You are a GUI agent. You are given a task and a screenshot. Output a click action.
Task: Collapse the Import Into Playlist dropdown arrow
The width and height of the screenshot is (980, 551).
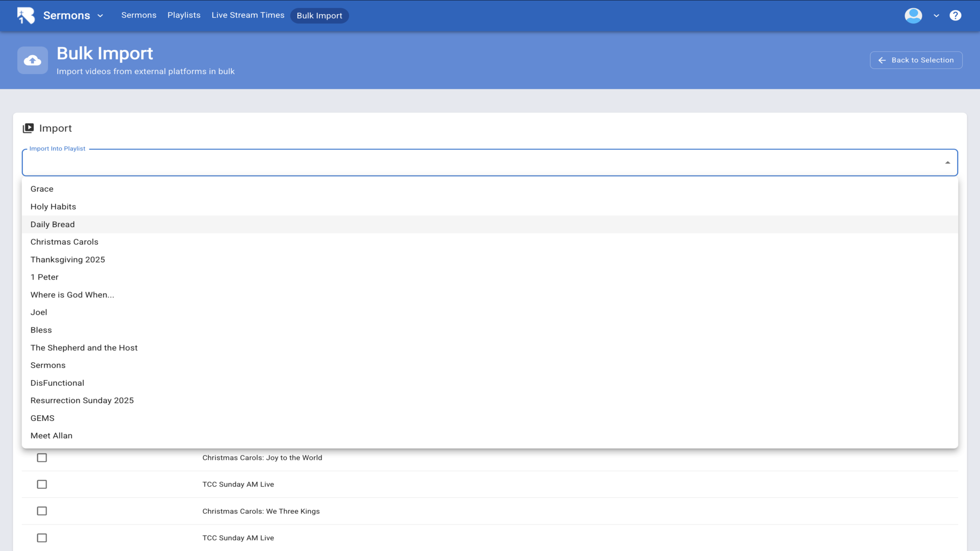pyautogui.click(x=947, y=163)
